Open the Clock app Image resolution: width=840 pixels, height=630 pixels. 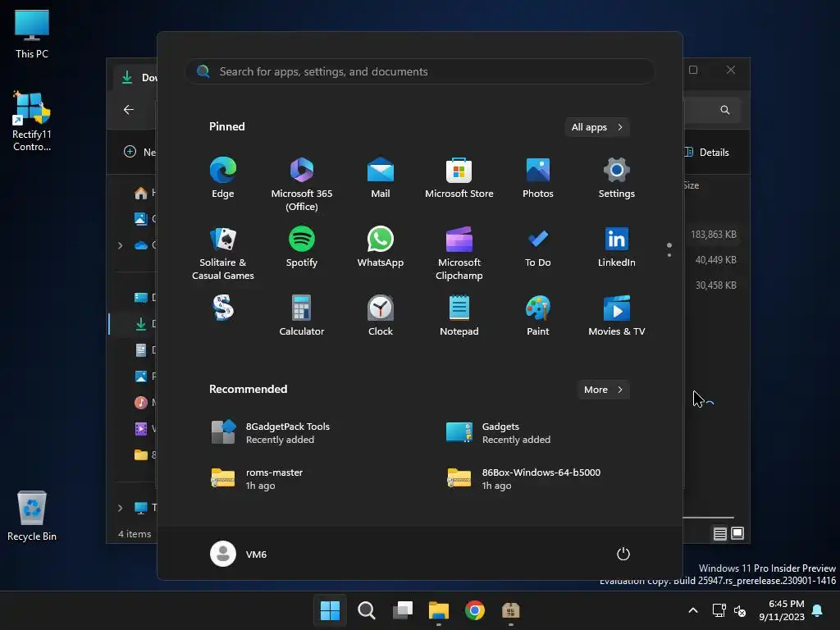381,316
